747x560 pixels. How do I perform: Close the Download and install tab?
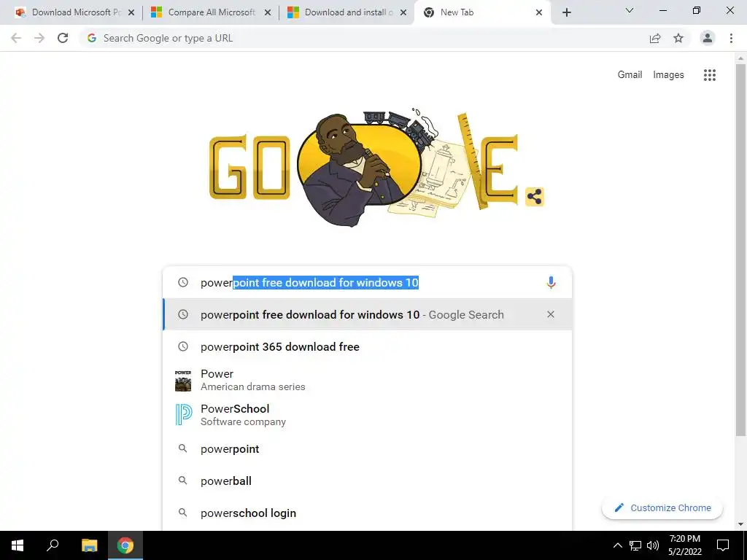[x=403, y=12]
